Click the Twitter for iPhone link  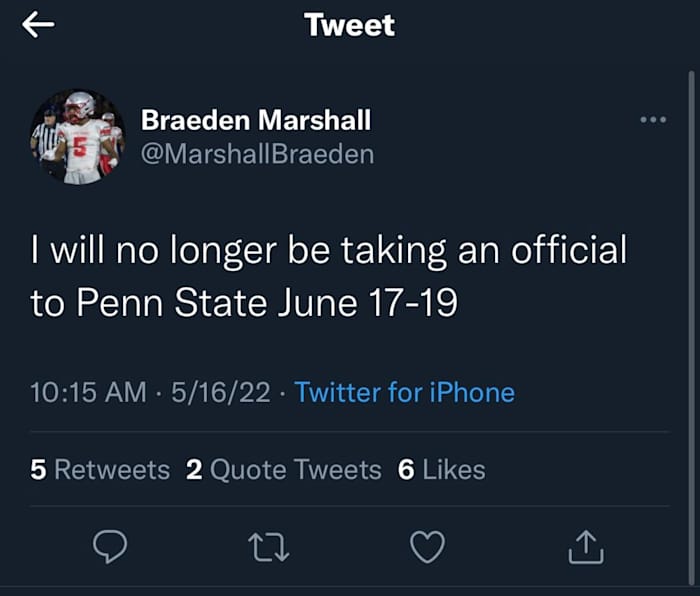coord(405,392)
